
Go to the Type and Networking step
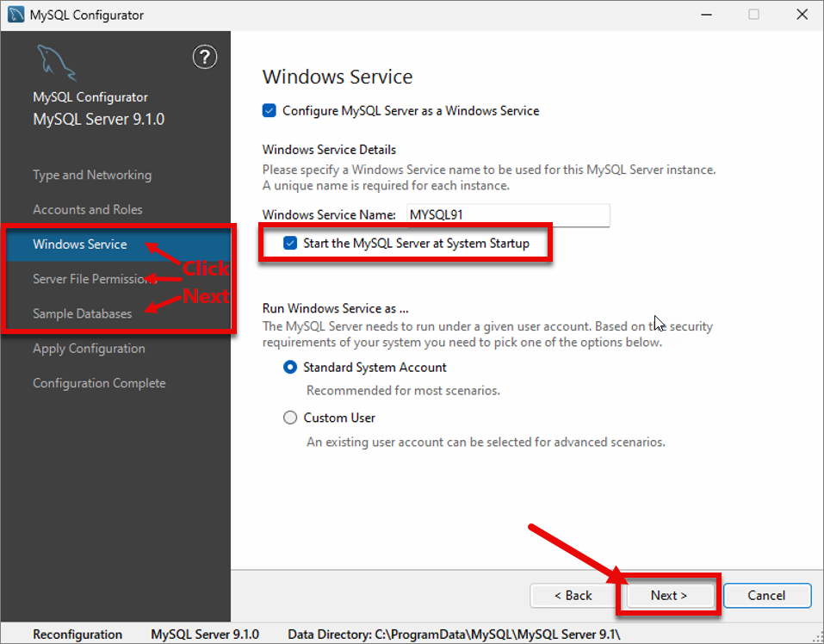92,175
